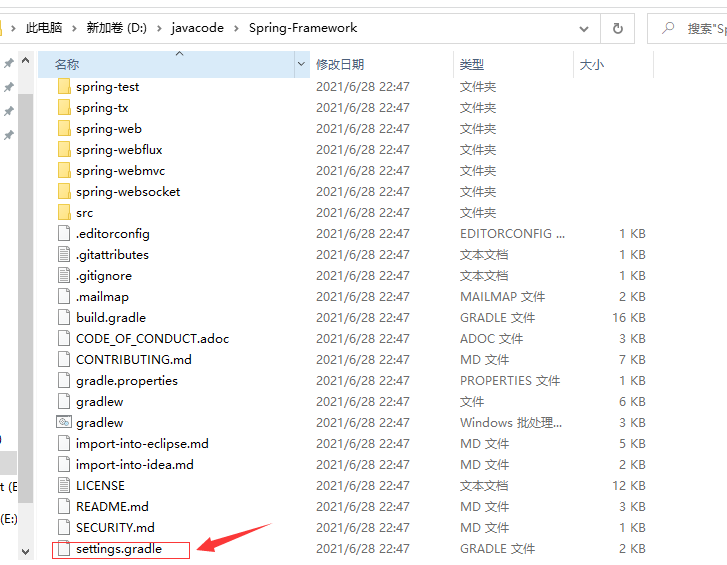
Task: Expand the chevron after javacode
Action: pos(236,28)
